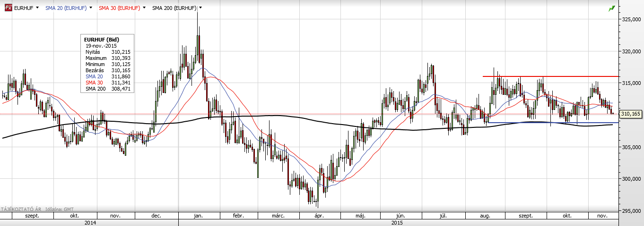This screenshot has height=226, width=644.
Task: Click the Maximum 310,393 row
Action: pos(108,58)
